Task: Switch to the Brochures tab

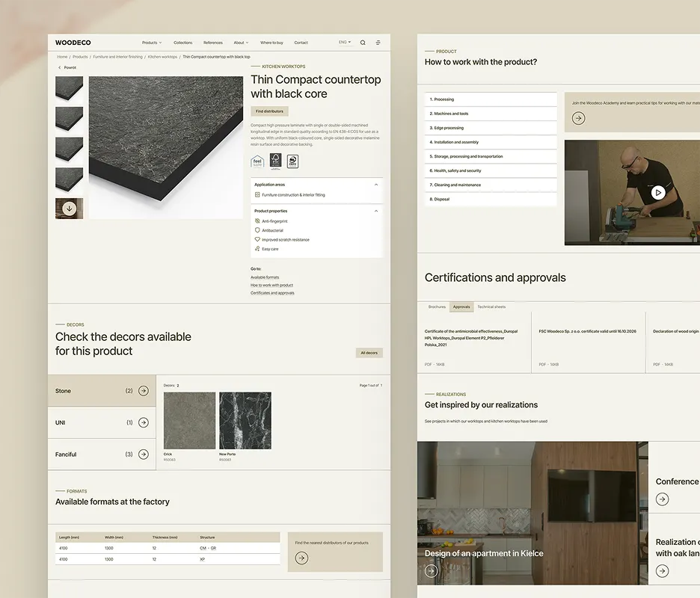Action: (437, 307)
